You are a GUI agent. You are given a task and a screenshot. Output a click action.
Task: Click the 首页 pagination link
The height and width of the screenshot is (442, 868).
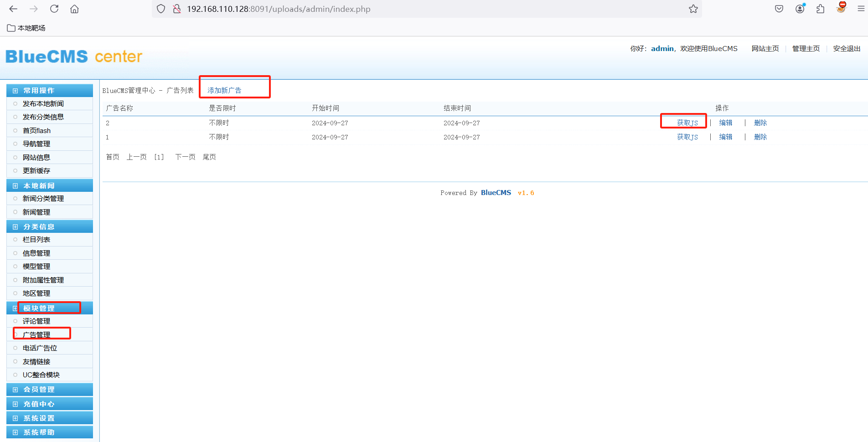click(113, 157)
